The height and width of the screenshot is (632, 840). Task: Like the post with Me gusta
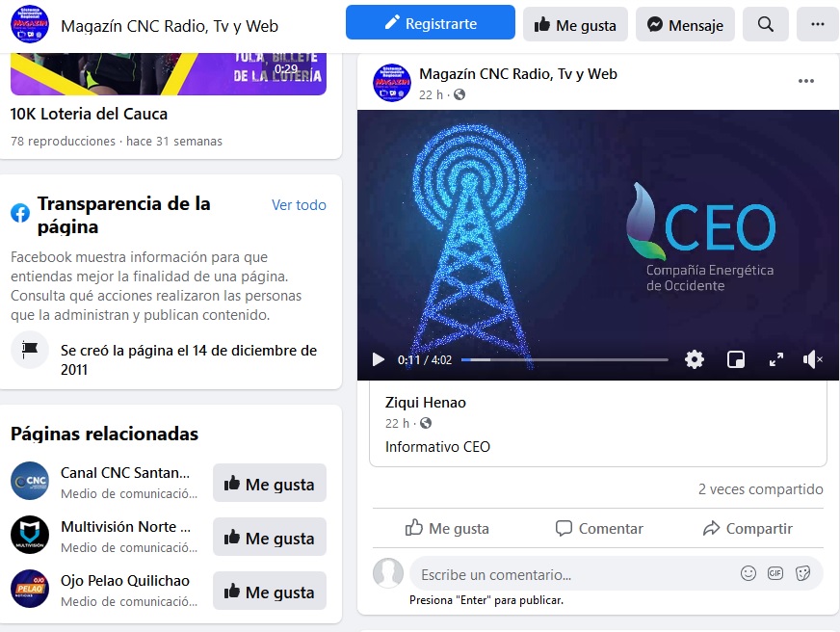pos(447,528)
